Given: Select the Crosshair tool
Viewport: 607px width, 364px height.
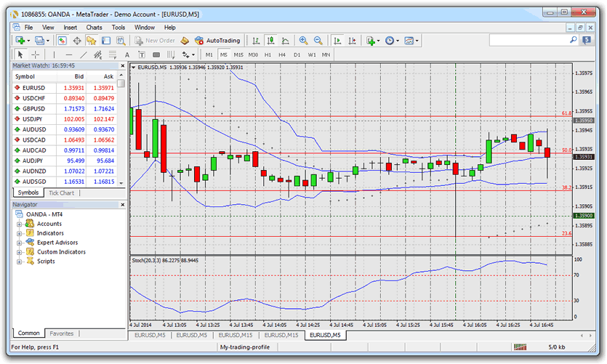Looking at the screenshot, I should tap(35, 55).
